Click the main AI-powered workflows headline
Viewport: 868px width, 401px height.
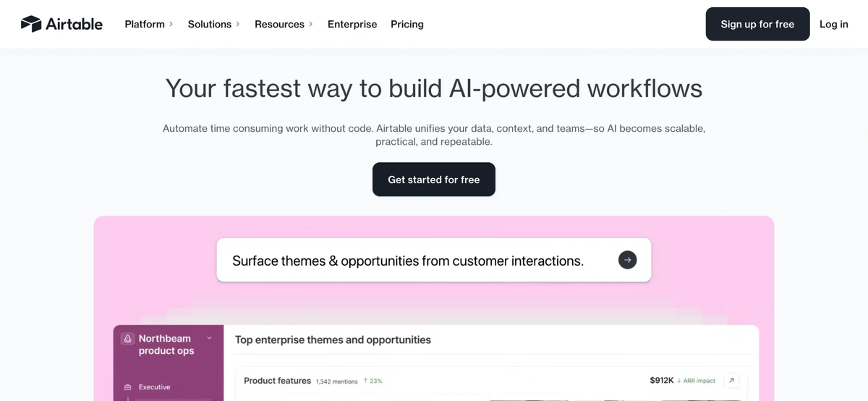434,88
